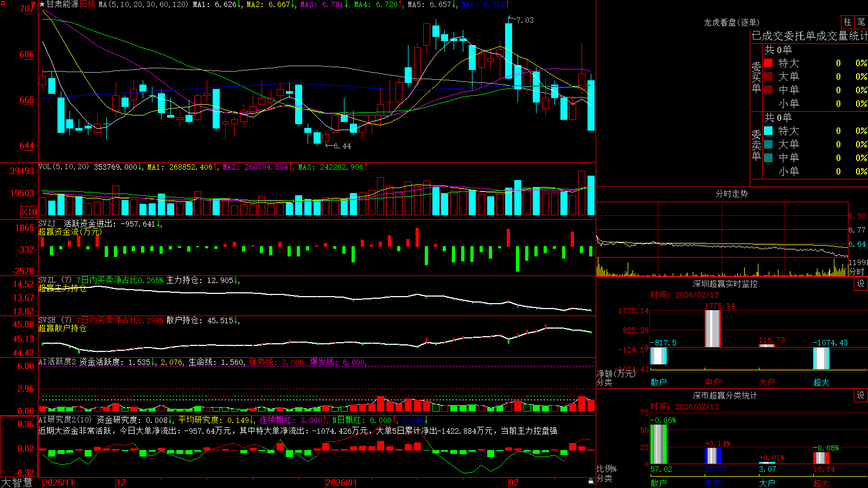Toggle the 笔 tick display mode
The width and height of the screenshot is (868, 488).
coord(861,22)
